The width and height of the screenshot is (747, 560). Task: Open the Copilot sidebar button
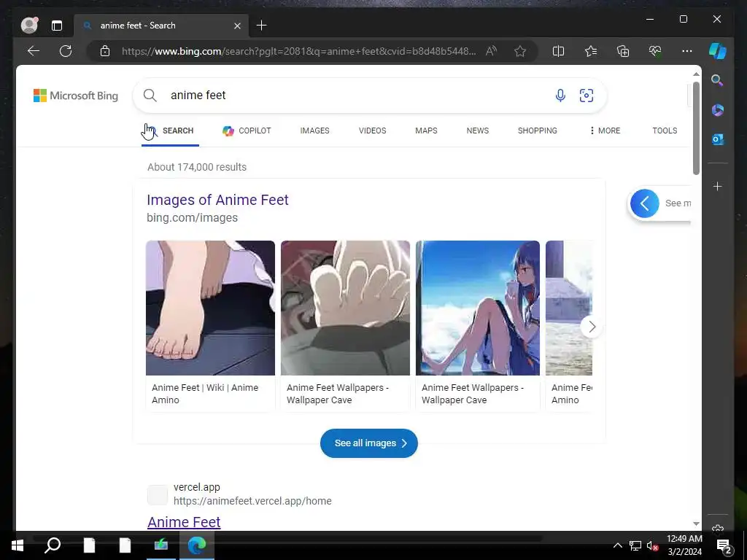click(718, 51)
